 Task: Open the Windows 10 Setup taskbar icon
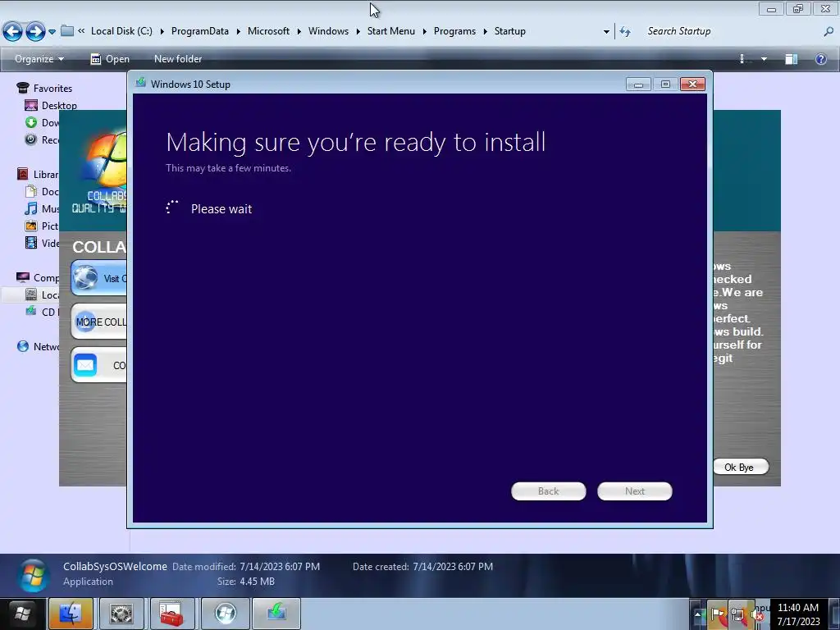pos(276,614)
